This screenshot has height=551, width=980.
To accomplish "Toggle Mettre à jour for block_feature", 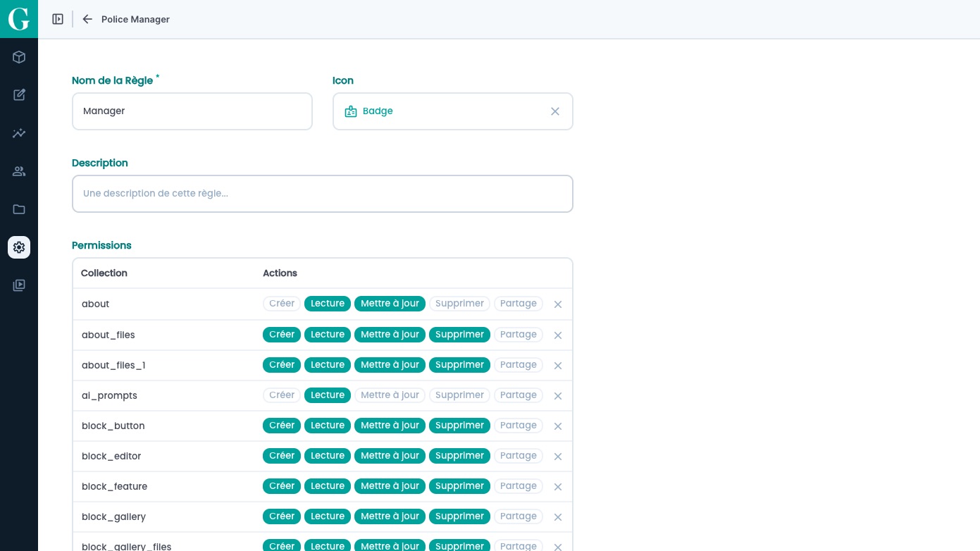I will point(390,486).
